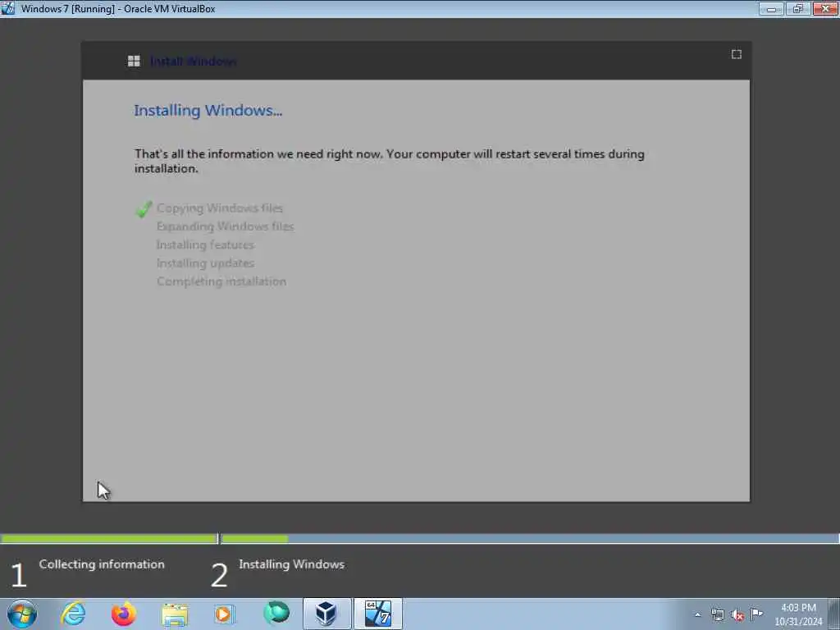The image size is (840, 630).
Task: Open Action Center flag icon
Action: pyautogui.click(x=756, y=614)
